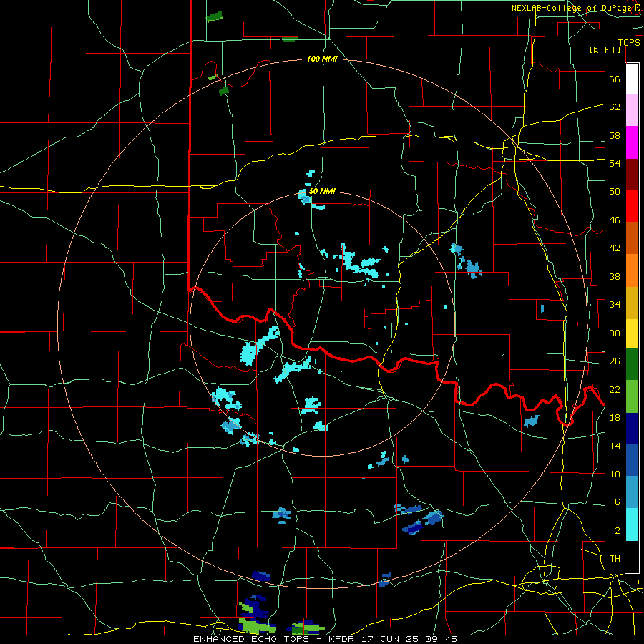Click the '18' legend value
644x644 pixels.
(x=615, y=418)
